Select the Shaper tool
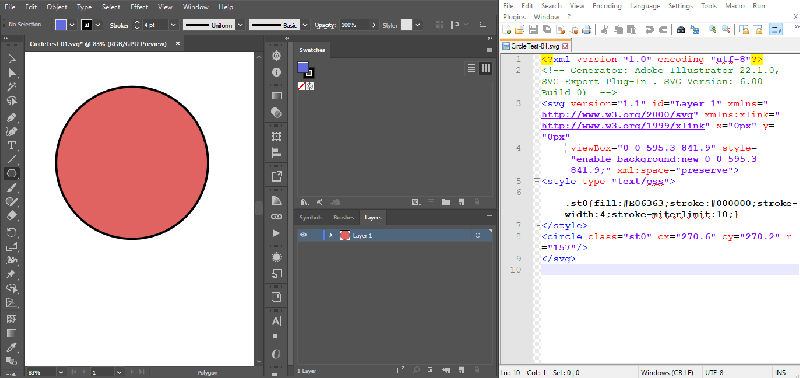Image resolution: width=800 pixels, height=378 pixels. (x=11, y=202)
